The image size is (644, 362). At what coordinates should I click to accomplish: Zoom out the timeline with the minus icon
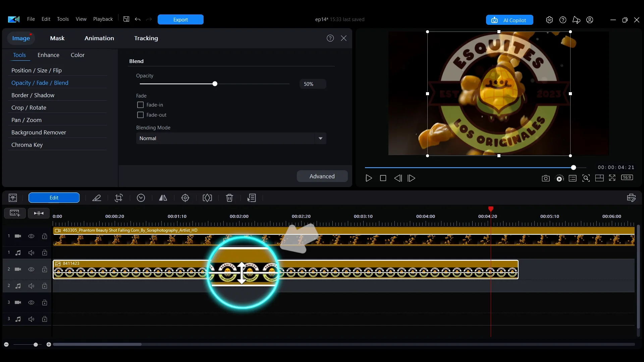6,345
